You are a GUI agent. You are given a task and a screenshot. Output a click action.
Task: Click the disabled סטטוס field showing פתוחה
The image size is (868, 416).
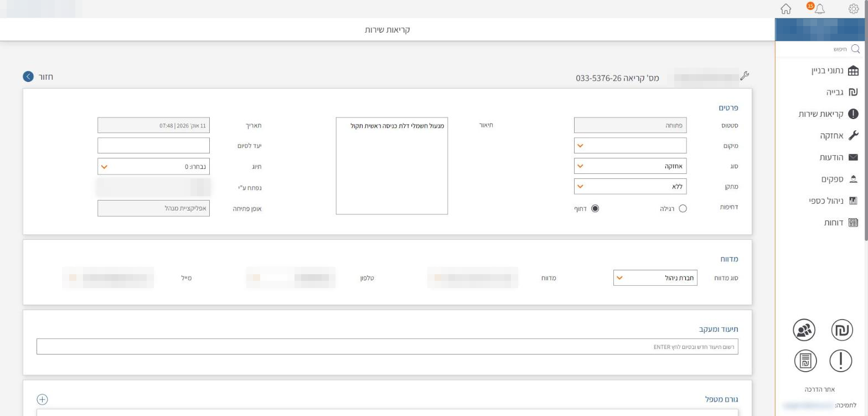pyautogui.click(x=630, y=125)
